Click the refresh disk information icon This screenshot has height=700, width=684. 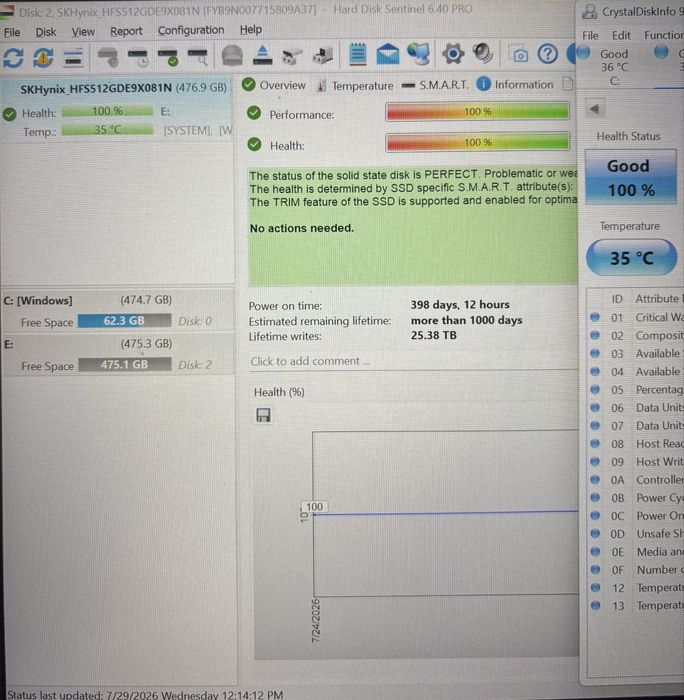click(13, 58)
